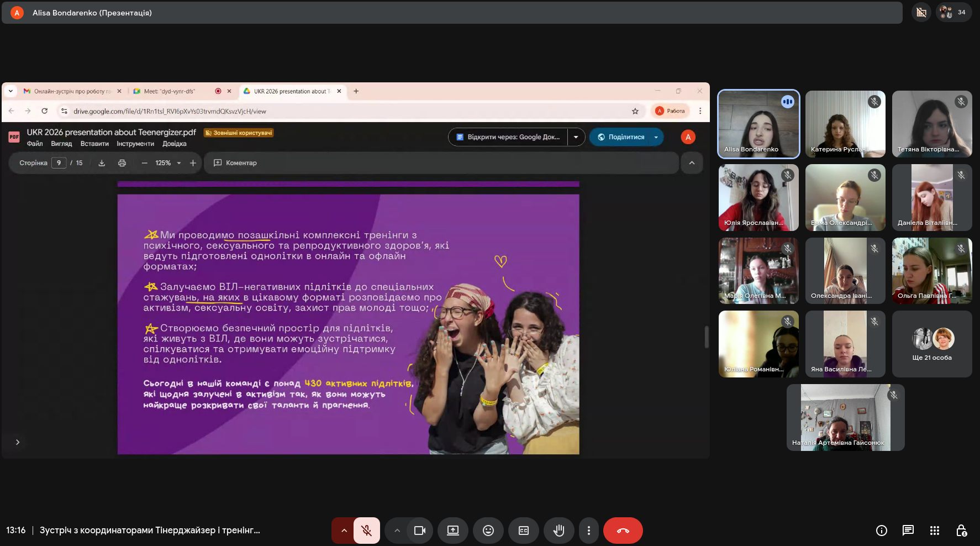The height and width of the screenshot is (546, 980).
Task: Select Ольга Павлівна's video tile
Action: pos(932,271)
